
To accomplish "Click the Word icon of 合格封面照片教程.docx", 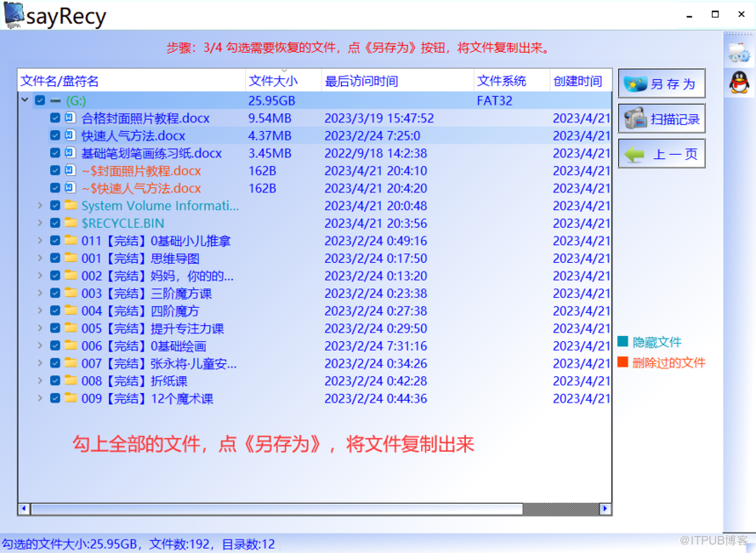I will click(71, 117).
